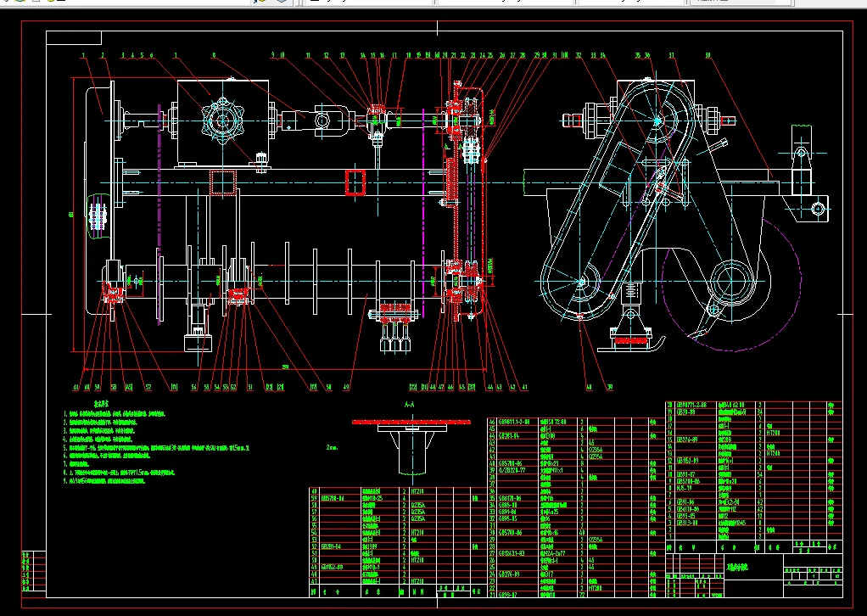This screenshot has width=867, height=616.
Task: Select the 2mm. annotation text
Action: coord(332,447)
